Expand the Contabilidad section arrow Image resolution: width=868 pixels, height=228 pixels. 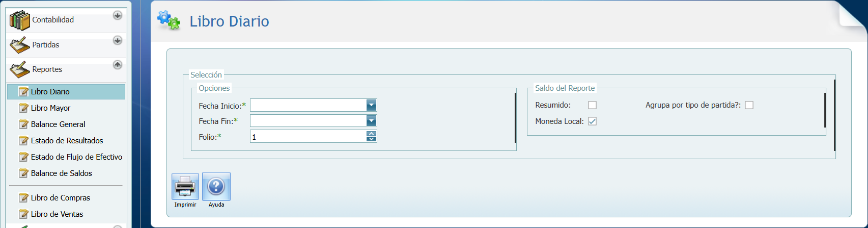117,15
